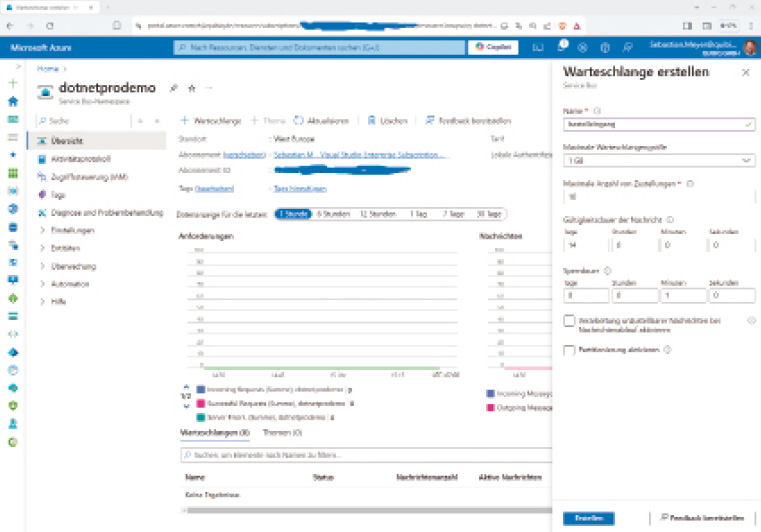Click the pin icon next to dotnetprodemo
761x532 pixels.
pos(173,88)
